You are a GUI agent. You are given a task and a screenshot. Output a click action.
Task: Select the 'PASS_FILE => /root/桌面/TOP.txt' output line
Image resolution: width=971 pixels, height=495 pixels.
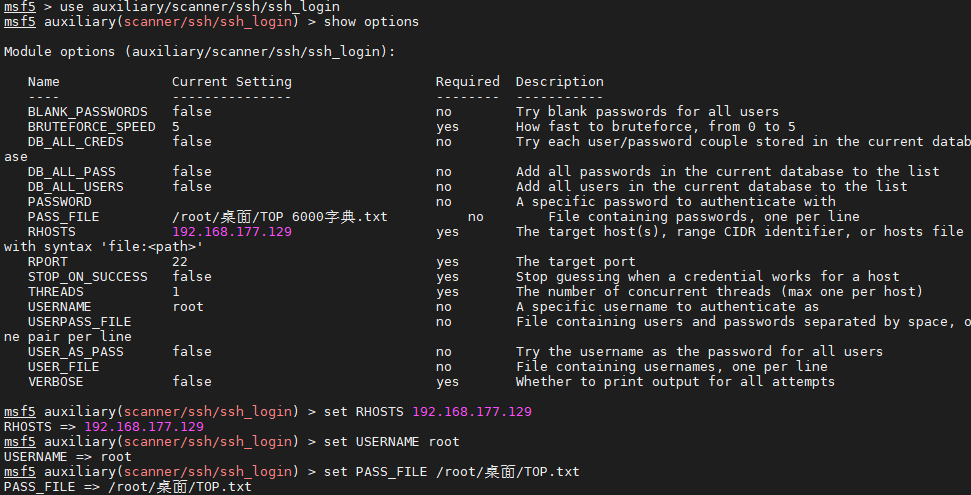[x=128, y=487]
